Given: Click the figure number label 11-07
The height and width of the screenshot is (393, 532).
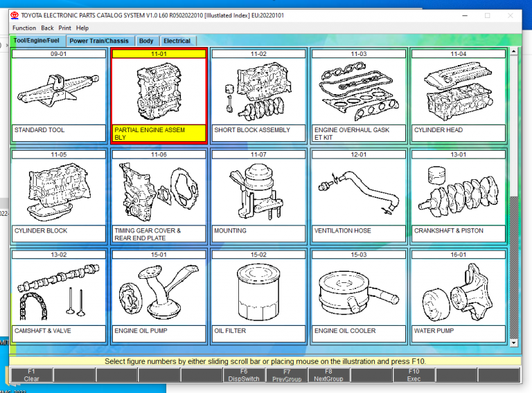Looking at the screenshot, I should 258,154.
